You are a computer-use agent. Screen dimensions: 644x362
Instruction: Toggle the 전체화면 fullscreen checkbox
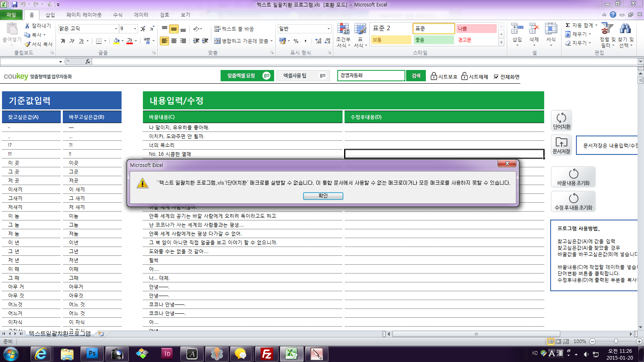pos(496,77)
